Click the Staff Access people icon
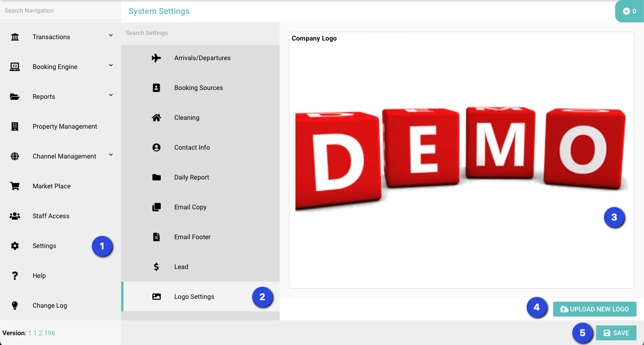The image size is (644, 345). [15, 216]
